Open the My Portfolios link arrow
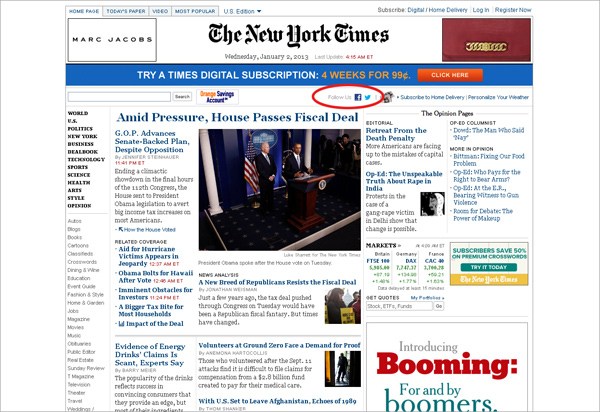The image size is (600, 412). (443, 298)
